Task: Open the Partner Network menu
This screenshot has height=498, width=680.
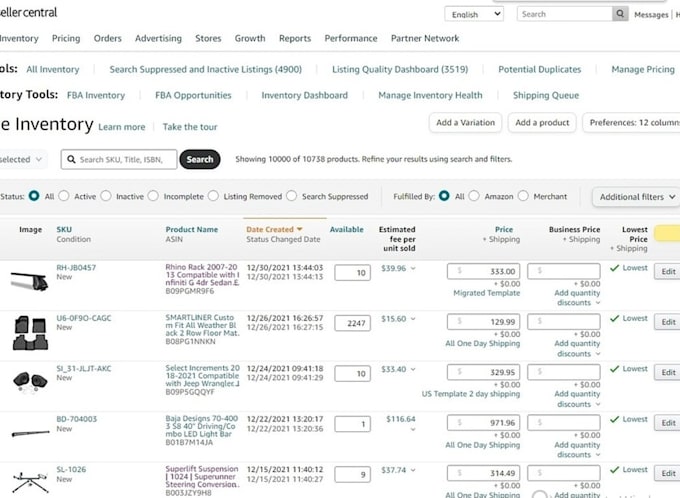Action: point(425,38)
